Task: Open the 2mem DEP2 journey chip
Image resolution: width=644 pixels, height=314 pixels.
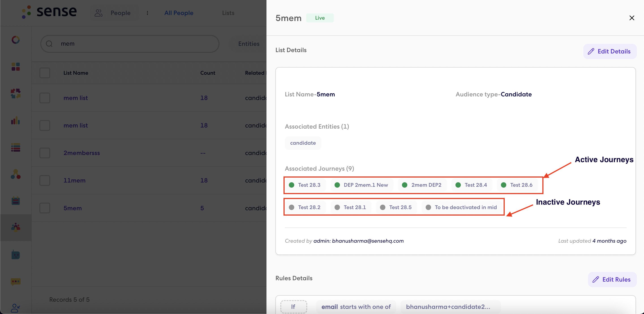Action: [422, 185]
